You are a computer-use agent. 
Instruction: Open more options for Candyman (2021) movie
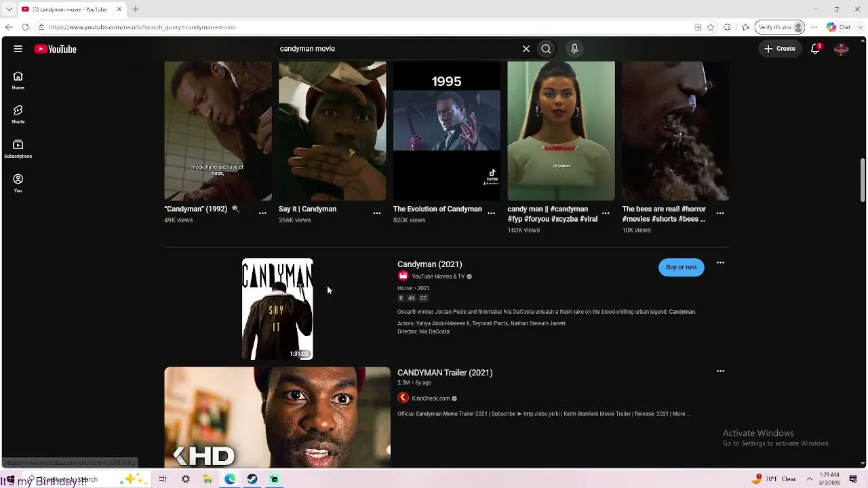coord(720,263)
